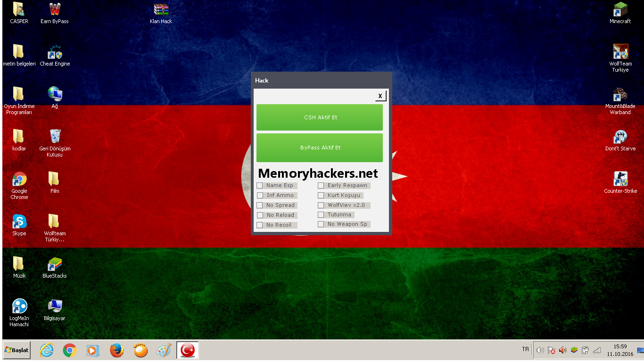
Task: Enable the Name Esp checkbox
Action: [x=259, y=185]
